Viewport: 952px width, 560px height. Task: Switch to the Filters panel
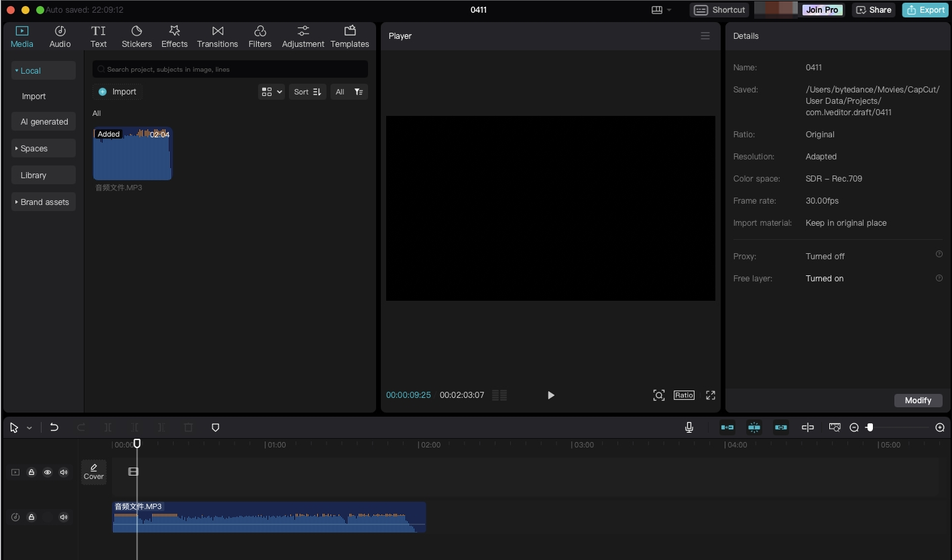(260, 36)
